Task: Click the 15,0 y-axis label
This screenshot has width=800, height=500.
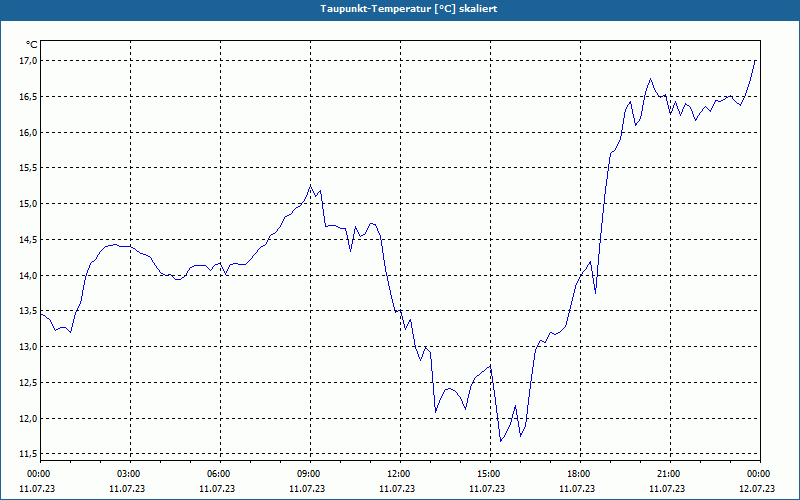Action: click(x=30, y=204)
